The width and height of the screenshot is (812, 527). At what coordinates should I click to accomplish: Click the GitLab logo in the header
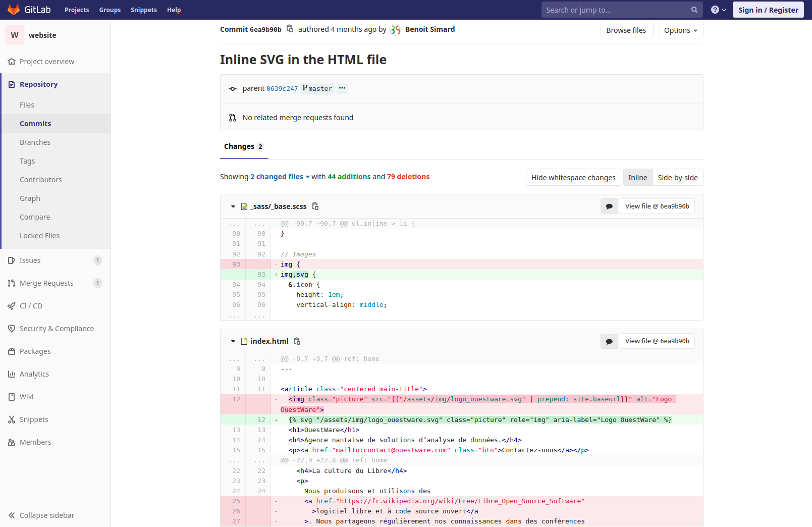tap(14, 10)
